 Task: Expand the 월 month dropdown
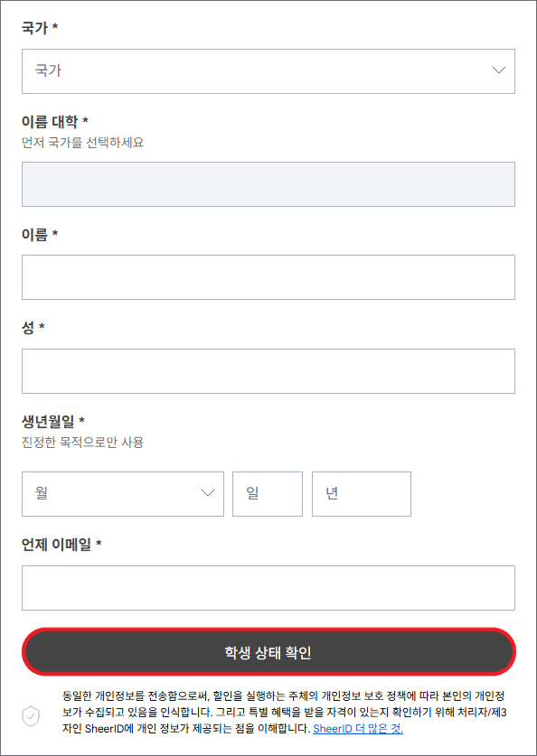pyautogui.click(x=123, y=494)
